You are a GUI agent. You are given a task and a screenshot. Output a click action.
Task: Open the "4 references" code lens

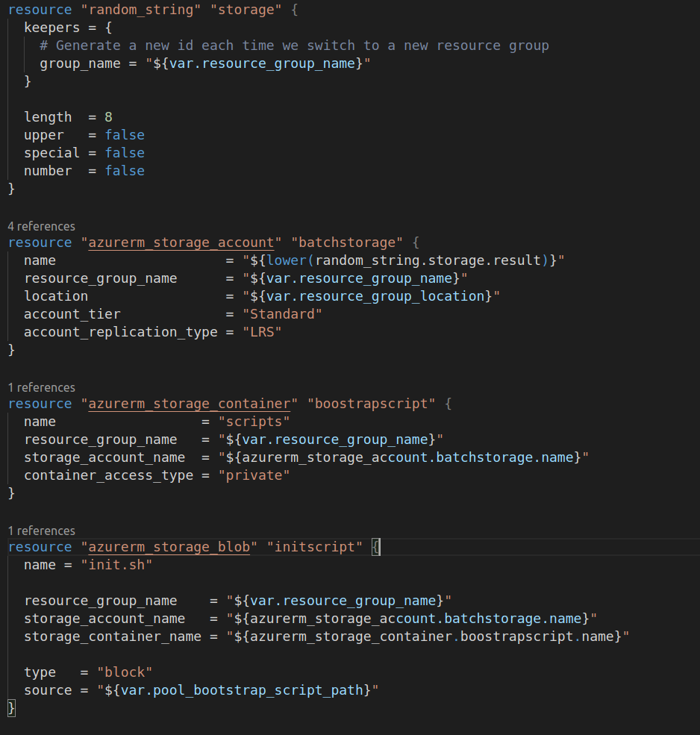pos(41,226)
